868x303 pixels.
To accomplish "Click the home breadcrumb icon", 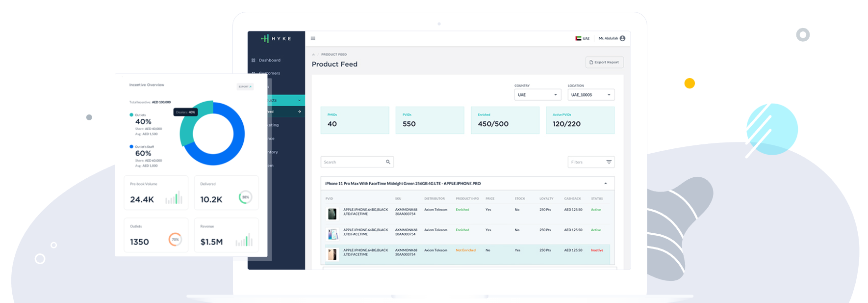I will tap(313, 55).
